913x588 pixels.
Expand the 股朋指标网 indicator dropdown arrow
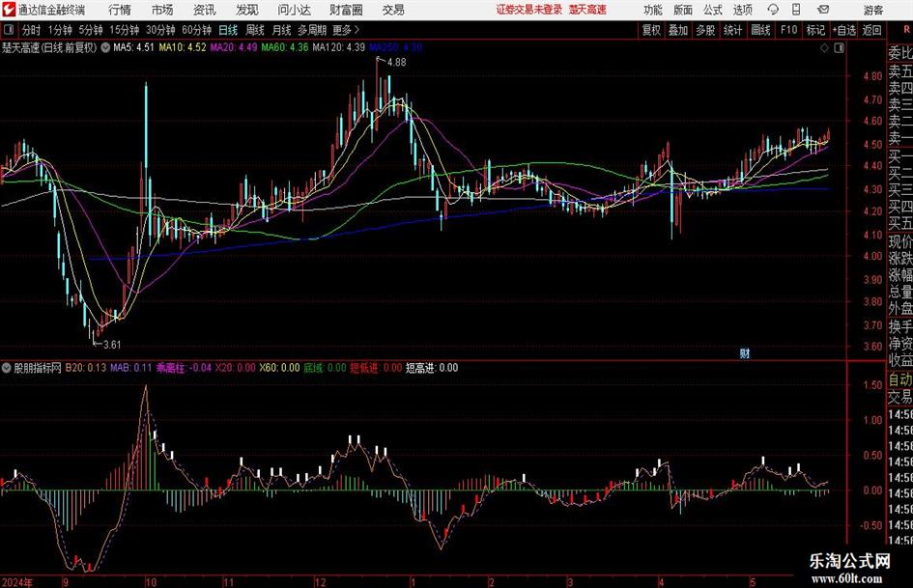tap(7, 368)
